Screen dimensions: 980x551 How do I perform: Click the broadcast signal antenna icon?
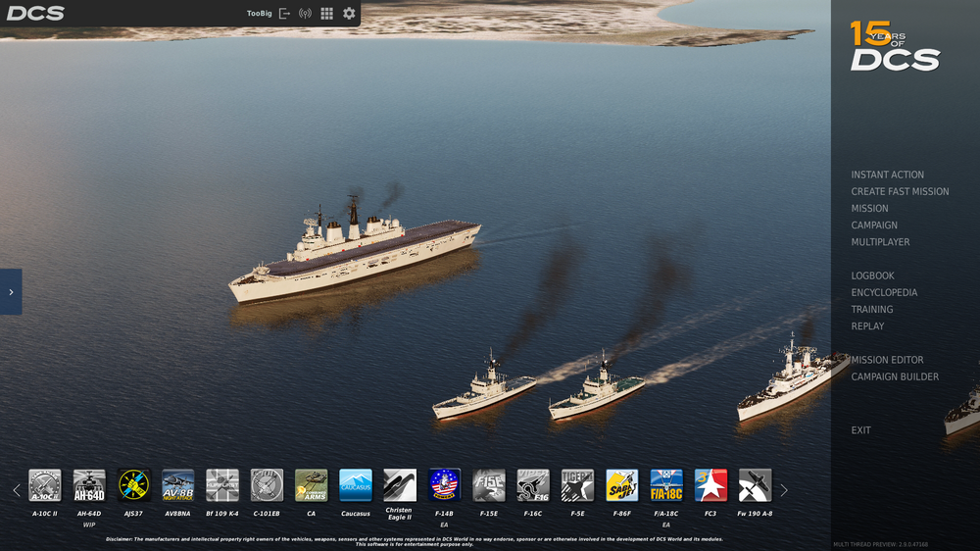305,14
